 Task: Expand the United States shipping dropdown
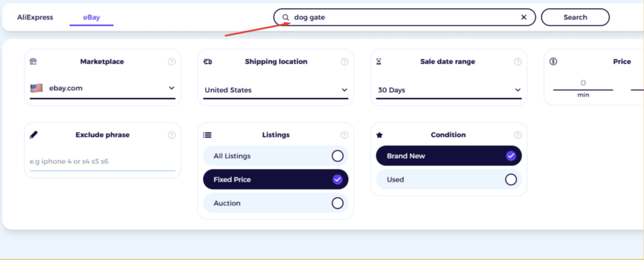pos(275,90)
